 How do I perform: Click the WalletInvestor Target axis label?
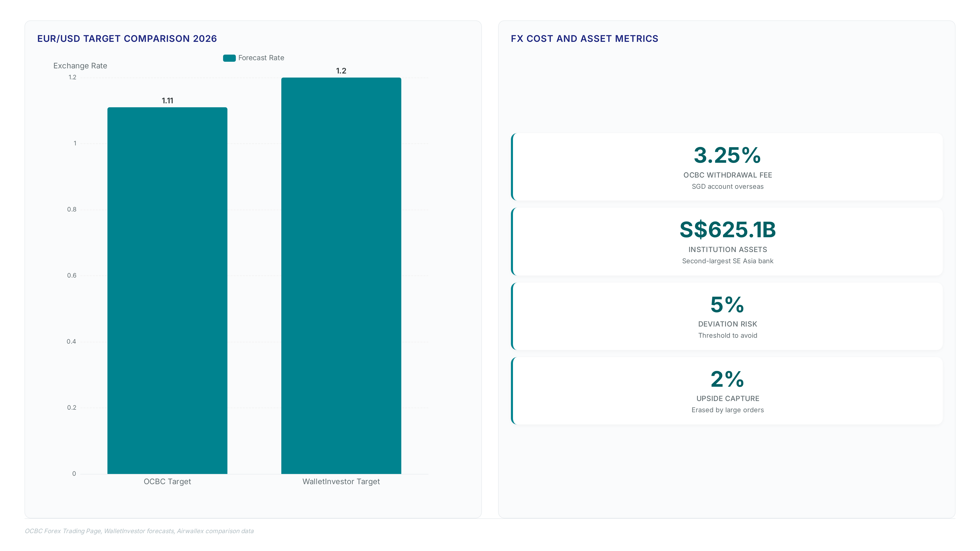(341, 481)
